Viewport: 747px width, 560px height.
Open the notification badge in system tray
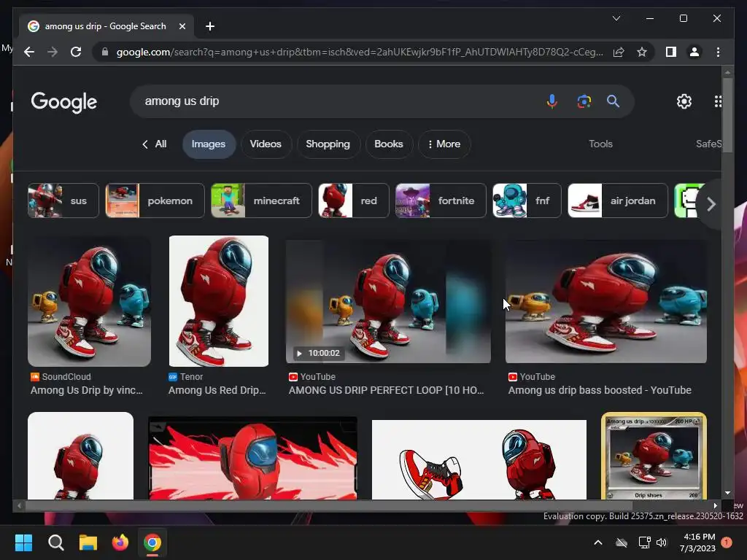(727, 542)
